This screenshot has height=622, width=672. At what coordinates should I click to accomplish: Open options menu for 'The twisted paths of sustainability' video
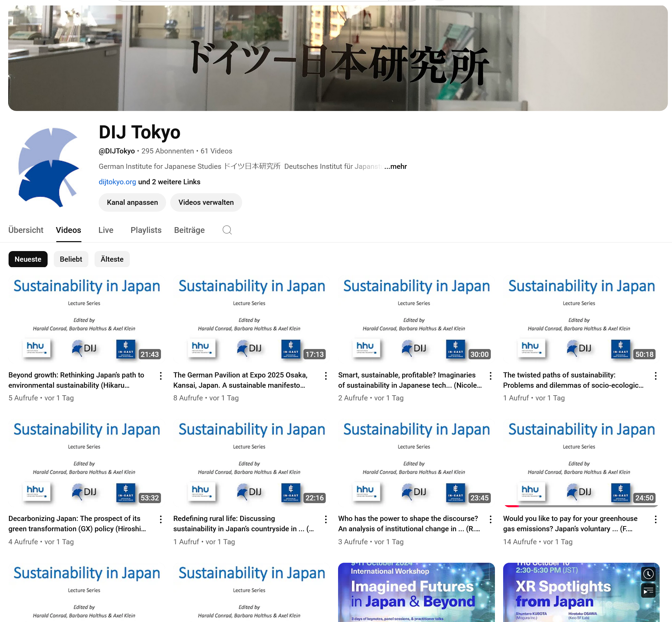(656, 376)
